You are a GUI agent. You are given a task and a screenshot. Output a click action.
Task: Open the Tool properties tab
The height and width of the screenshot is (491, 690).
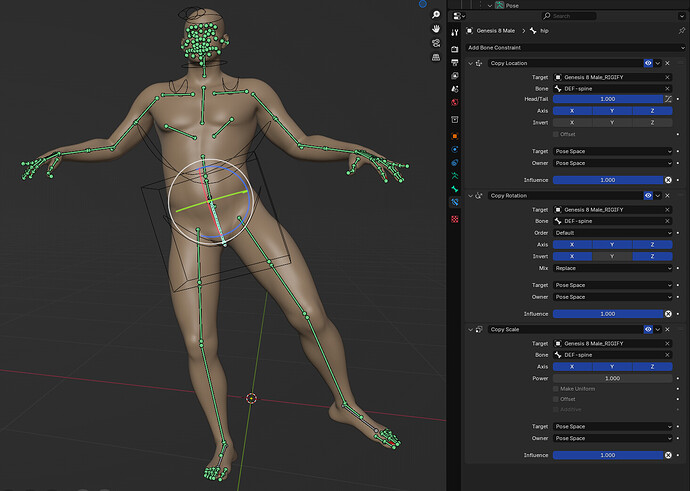[455, 33]
